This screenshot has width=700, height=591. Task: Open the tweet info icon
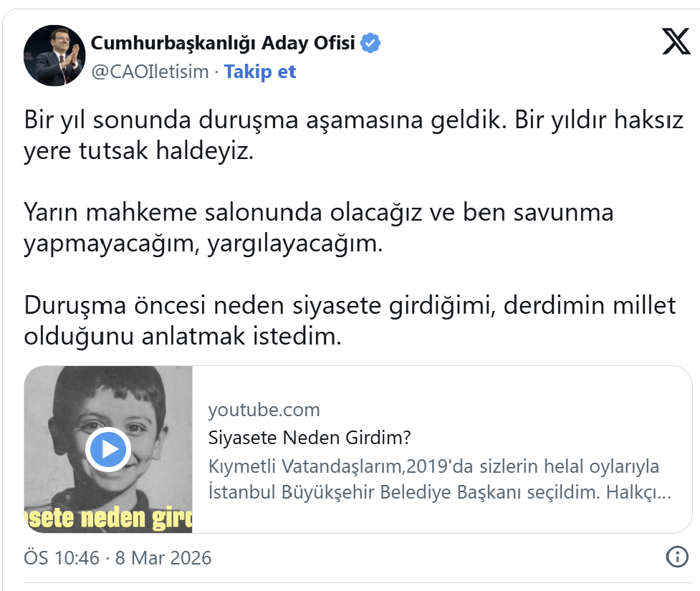tap(676, 557)
